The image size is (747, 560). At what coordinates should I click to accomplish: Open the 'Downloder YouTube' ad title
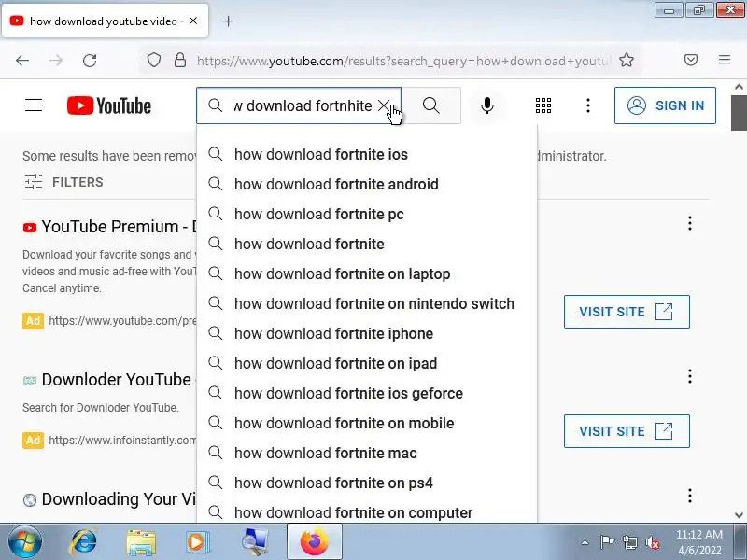click(116, 380)
